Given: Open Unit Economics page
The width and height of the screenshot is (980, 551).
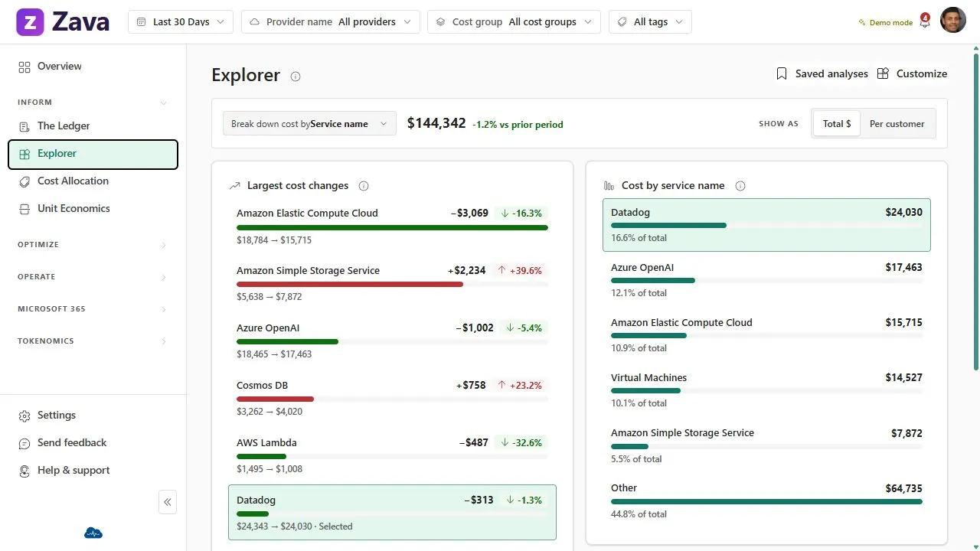Looking at the screenshot, I should coord(93,209).
